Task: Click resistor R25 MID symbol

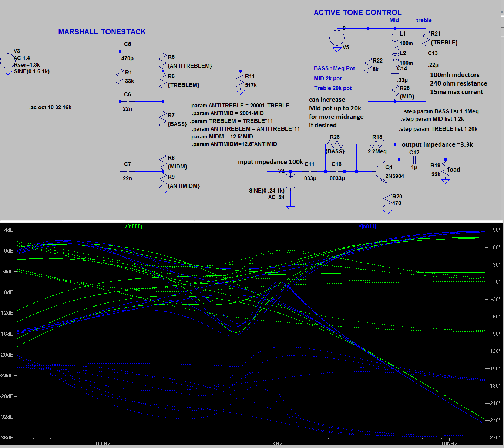Action: pos(395,92)
